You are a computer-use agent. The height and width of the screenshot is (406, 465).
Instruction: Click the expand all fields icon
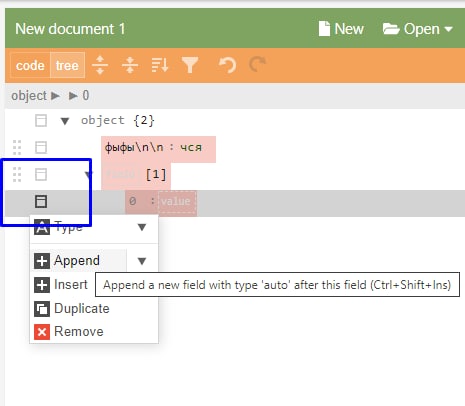(100, 65)
